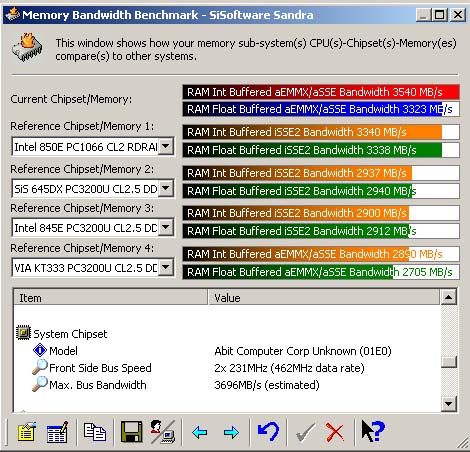Click RAM Float iSSE2 Bandwidth 2912 MB/s bar
Viewport: 470px width, 452px height.
tap(321, 231)
